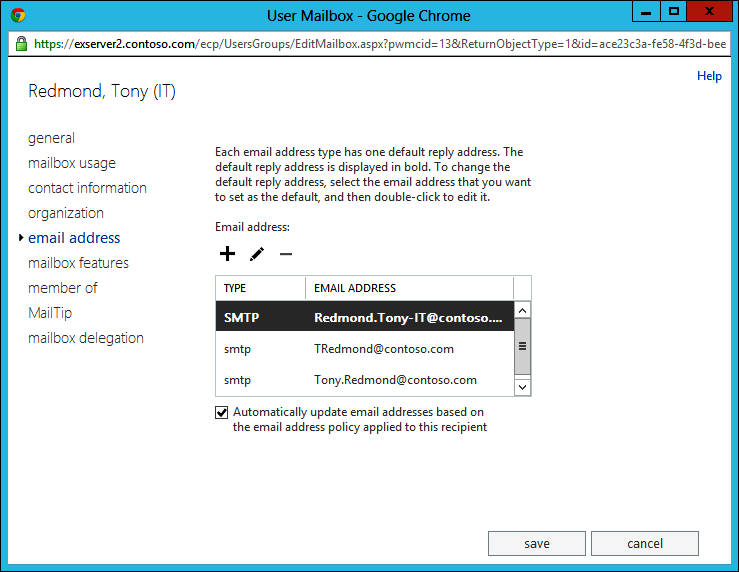The image size is (739, 572).
Task: Click the edit pencil icon
Action: point(257,254)
